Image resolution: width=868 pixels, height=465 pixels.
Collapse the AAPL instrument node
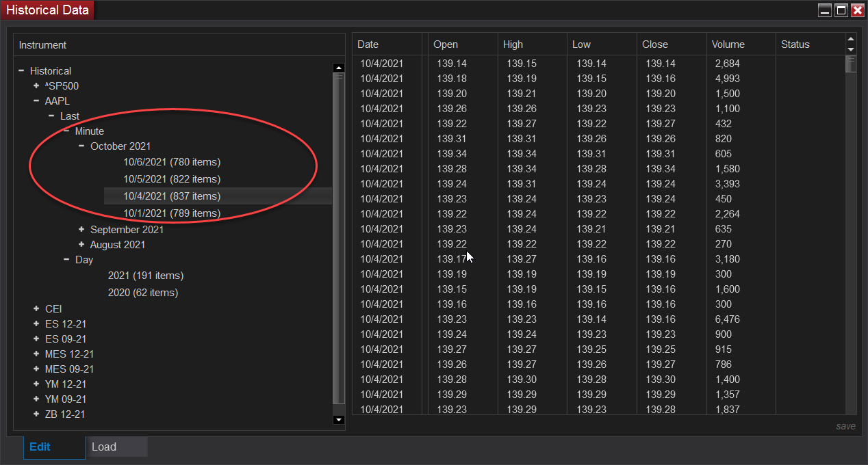36,101
